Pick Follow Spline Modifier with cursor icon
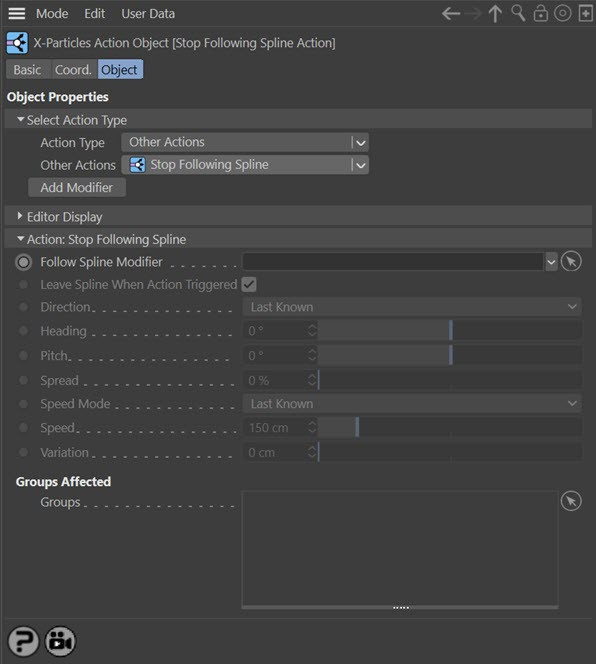This screenshot has height=664, width=596. (x=571, y=262)
